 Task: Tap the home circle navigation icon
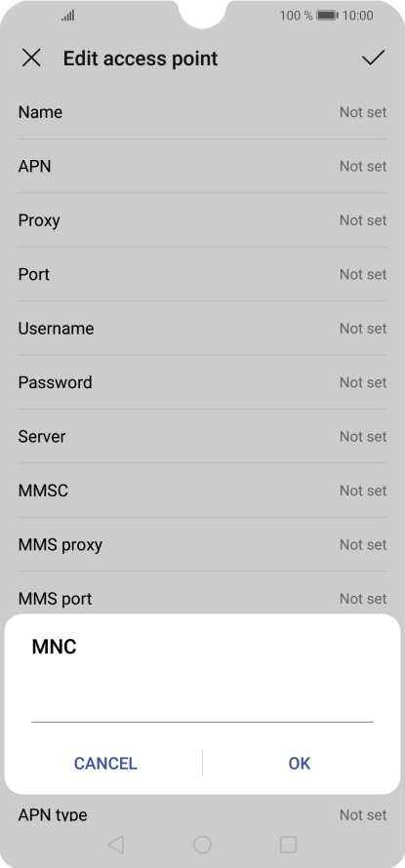tap(202, 845)
